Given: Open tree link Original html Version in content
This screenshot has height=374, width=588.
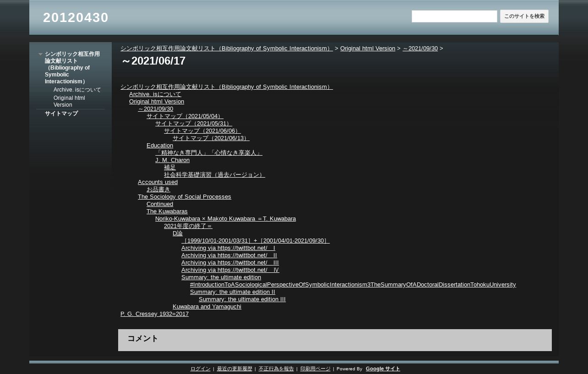Looking at the screenshot, I should tap(157, 102).
